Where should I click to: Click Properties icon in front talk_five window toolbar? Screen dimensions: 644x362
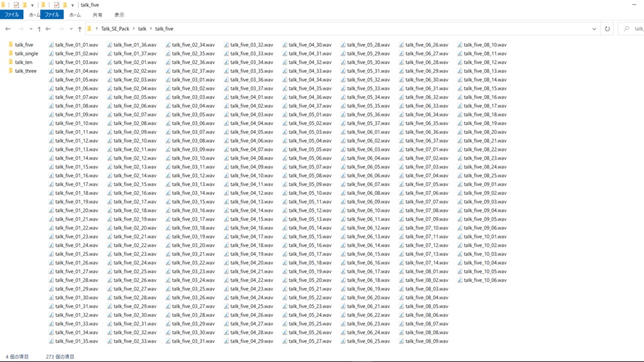click(56, 5)
